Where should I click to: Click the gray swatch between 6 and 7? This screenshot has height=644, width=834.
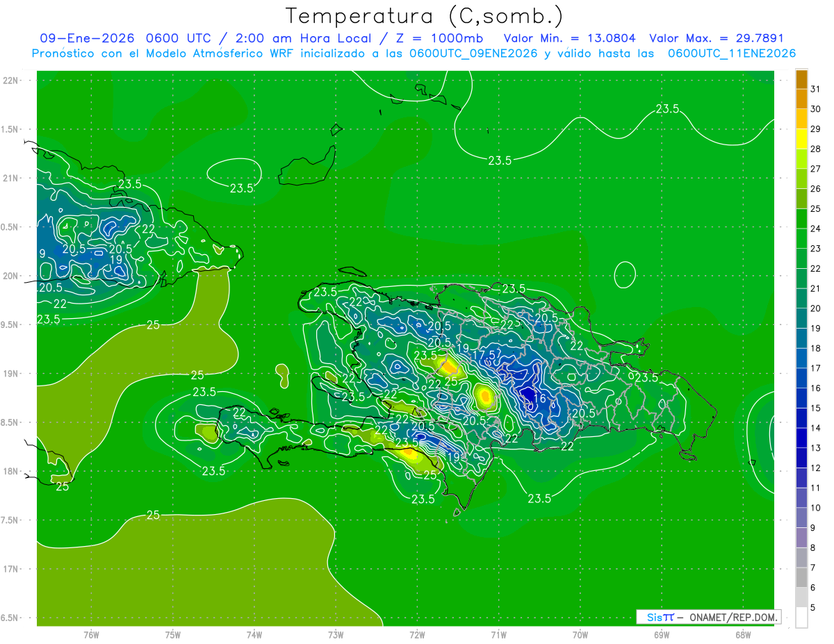[801, 577]
